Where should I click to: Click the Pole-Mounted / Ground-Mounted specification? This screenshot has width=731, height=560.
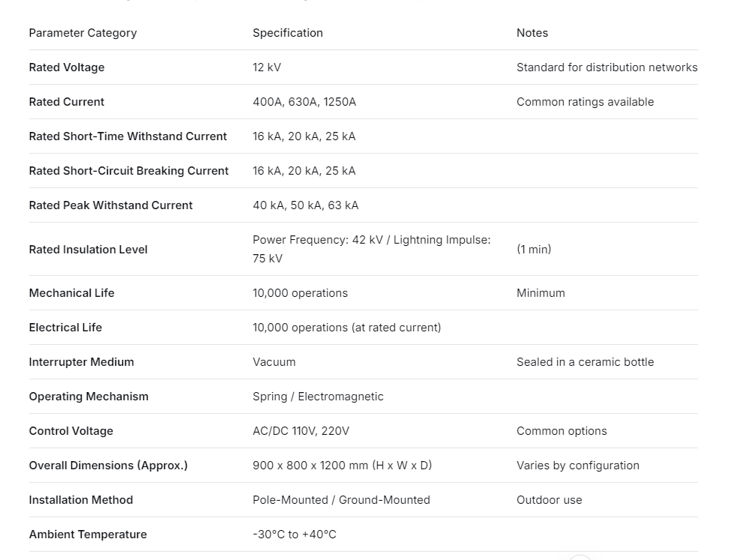pos(341,500)
